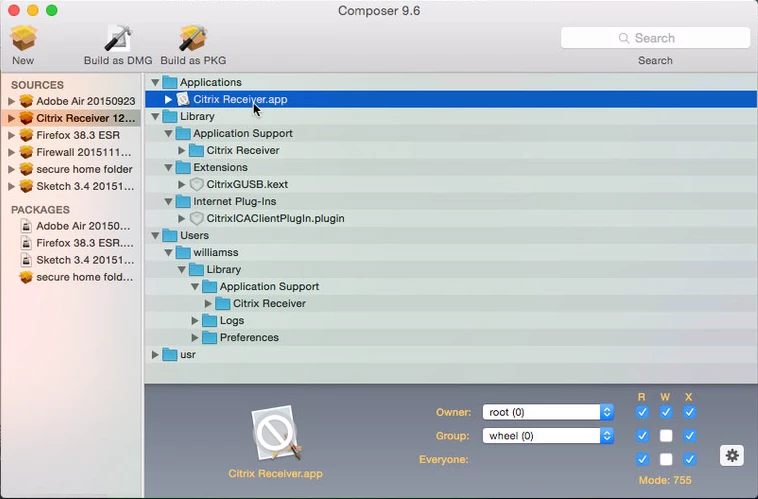Collapse the Internet Plug-Ins folder triangle
The width and height of the screenshot is (758, 499).
[168, 201]
